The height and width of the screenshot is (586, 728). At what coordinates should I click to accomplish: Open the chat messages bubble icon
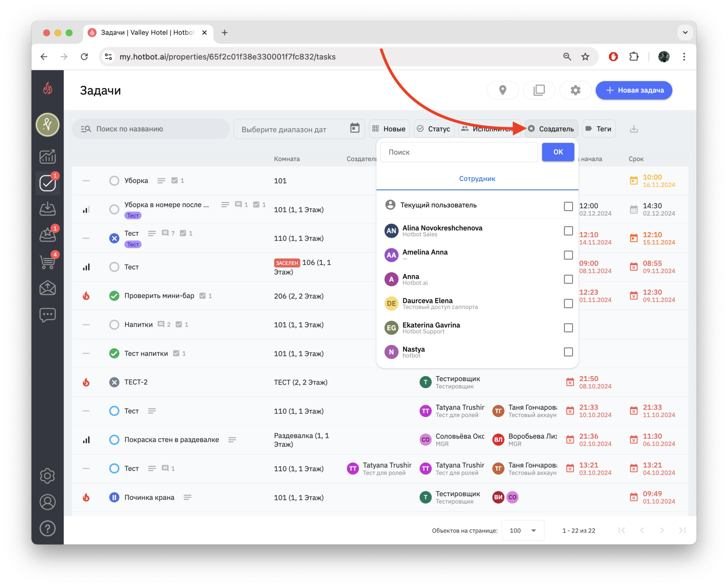pos(48,315)
